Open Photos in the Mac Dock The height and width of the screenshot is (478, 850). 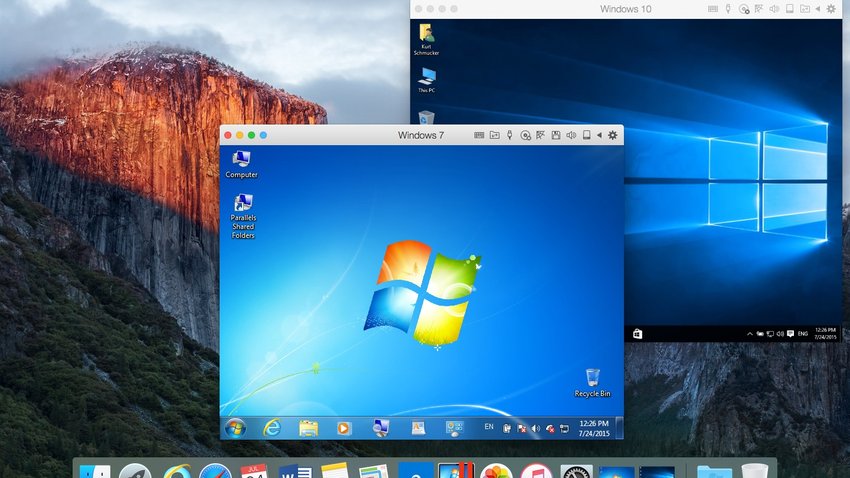pos(495,471)
